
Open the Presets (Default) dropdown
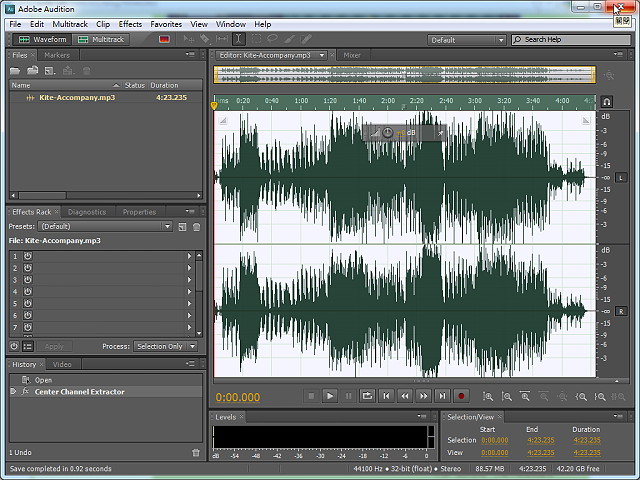point(105,227)
